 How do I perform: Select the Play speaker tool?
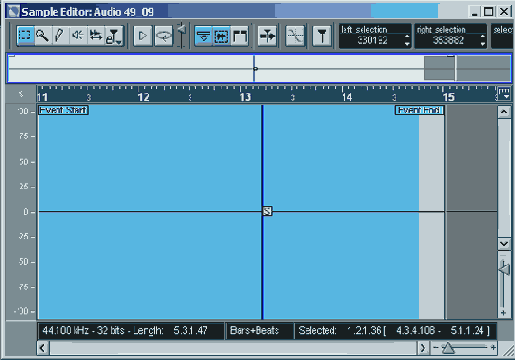point(78,35)
